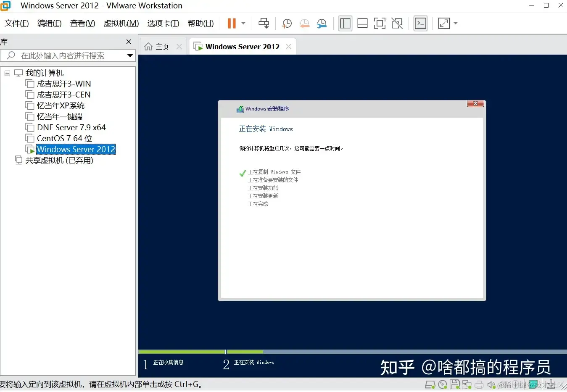
Task: Click the 正在完成 step
Action: [x=258, y=204]
